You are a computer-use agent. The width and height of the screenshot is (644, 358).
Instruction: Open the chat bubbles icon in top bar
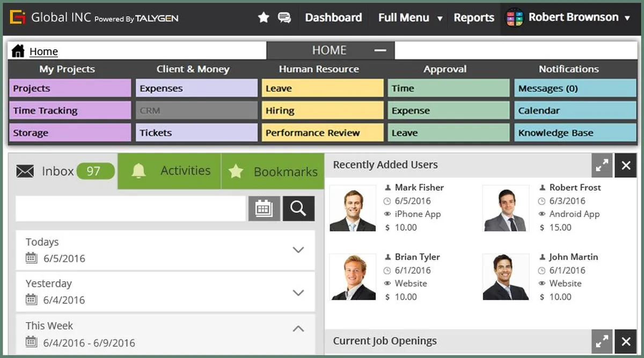284,18
